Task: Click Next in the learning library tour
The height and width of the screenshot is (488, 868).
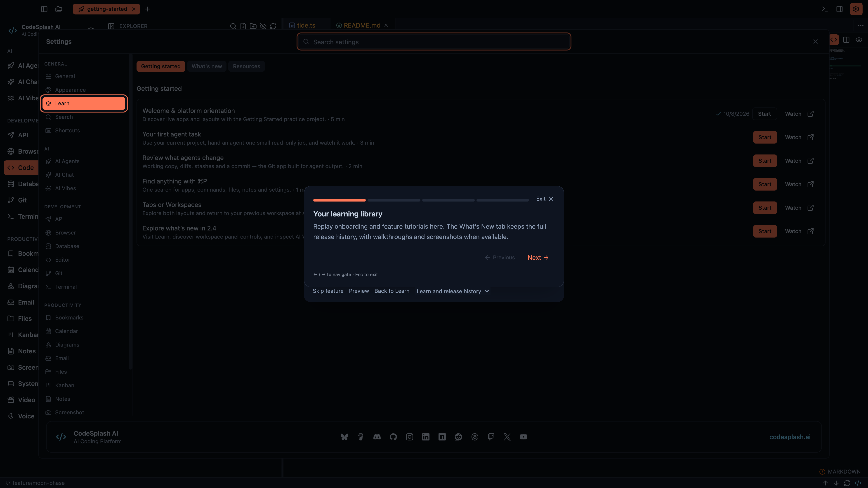Action: pos(538,258)
